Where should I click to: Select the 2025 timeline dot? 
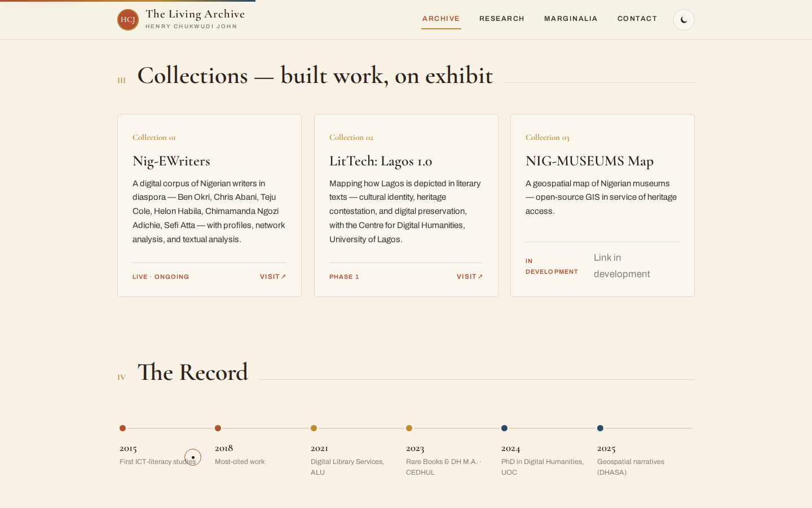point(600,428)
